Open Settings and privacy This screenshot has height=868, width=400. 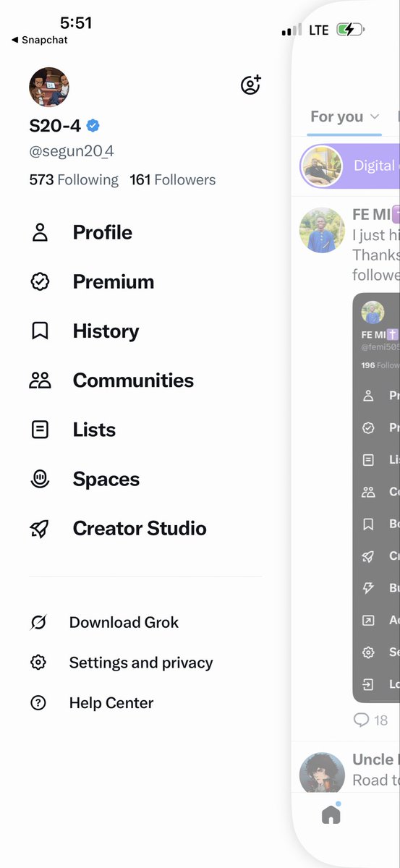141,663
